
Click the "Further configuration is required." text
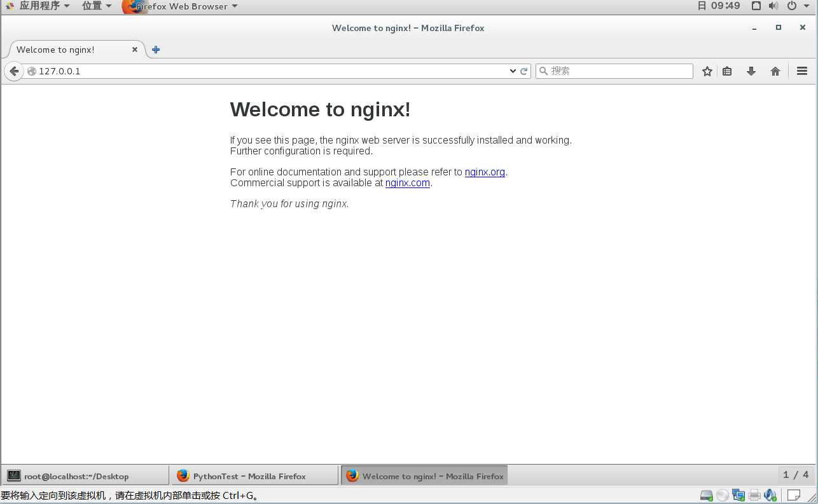point(302,151)
